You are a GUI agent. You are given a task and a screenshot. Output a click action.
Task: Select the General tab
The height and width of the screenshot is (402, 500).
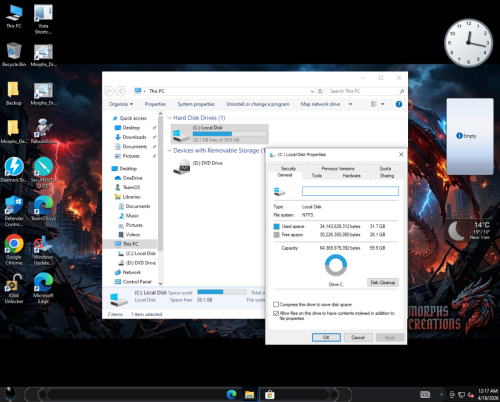tap(285, 175)
